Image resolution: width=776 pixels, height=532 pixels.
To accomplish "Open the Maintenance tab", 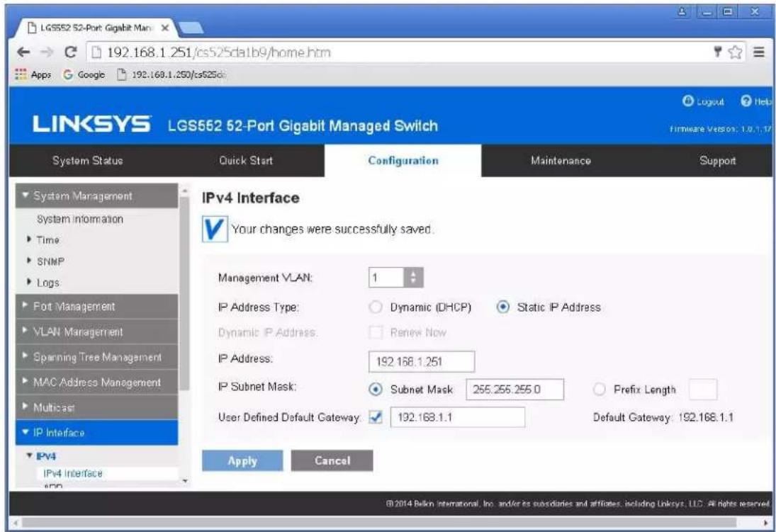I will click(561, 160).
